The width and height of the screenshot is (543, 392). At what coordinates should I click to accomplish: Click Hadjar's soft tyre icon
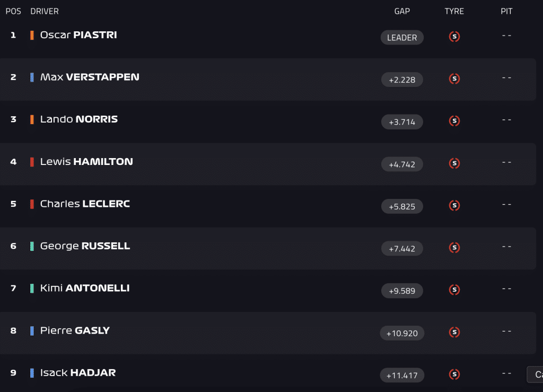tap(454, 374)
